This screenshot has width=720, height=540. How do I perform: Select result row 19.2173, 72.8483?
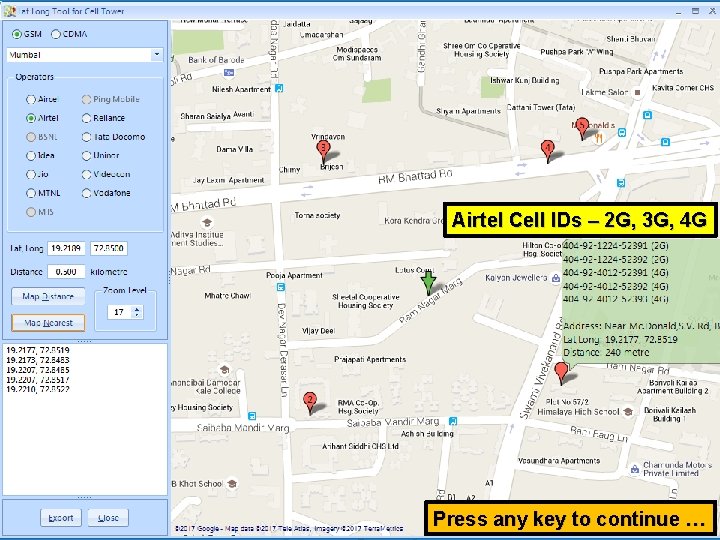(38, 360)
